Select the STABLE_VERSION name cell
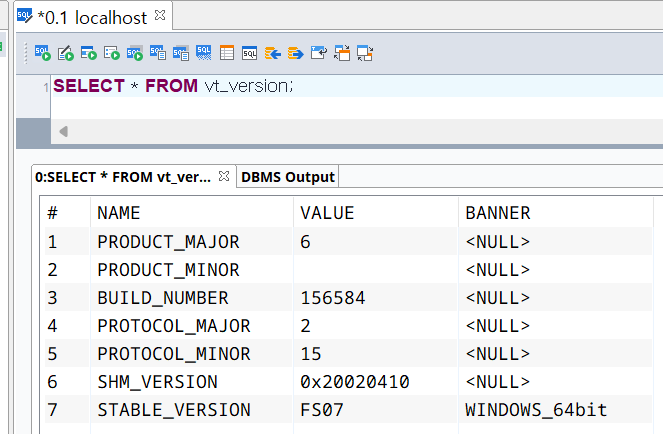Image resolution: width=663 pixels, height=434 pixels. pos(192,409)
